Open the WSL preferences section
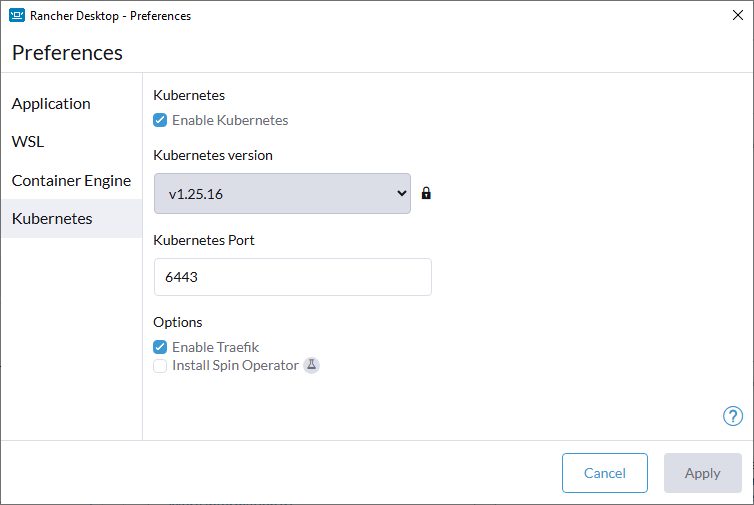Image resolution: width=754 pixels, height=505 pixels. pyautogui.click(x=28, y=142)
